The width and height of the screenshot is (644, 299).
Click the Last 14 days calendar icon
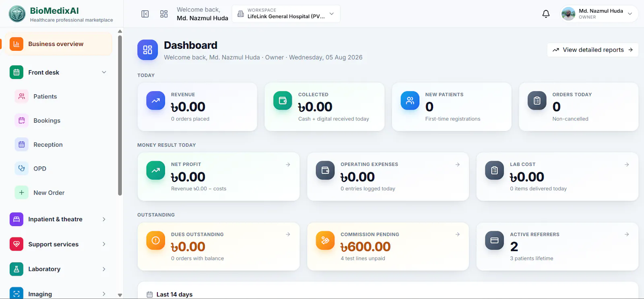[x=150, y=295]
